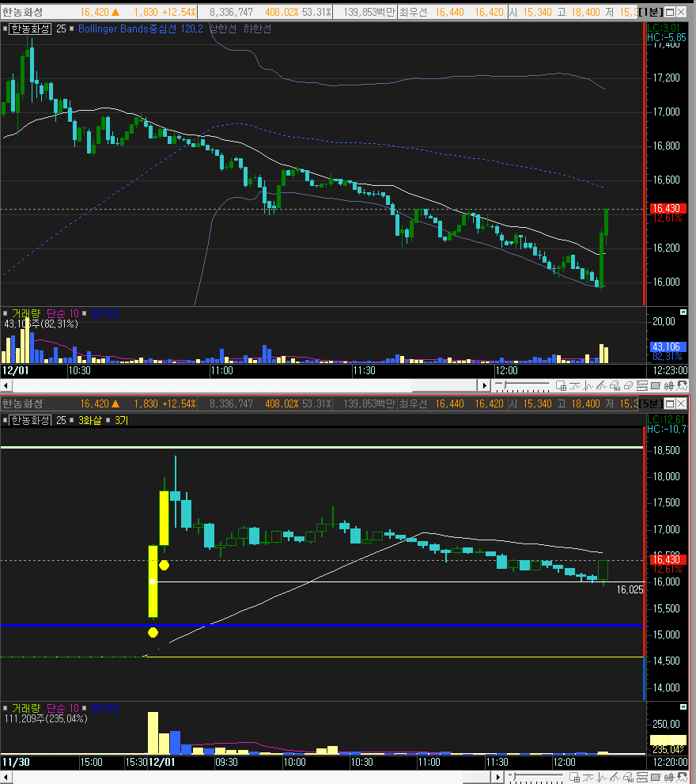Viewport: 696px width, 784px height.
Task: Click the moving average line icon in 5-minute chart toolbar
Action: tap(588, 778)
